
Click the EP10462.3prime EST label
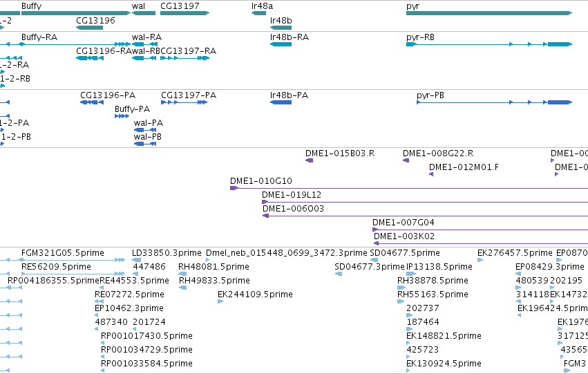pos(129,309)
